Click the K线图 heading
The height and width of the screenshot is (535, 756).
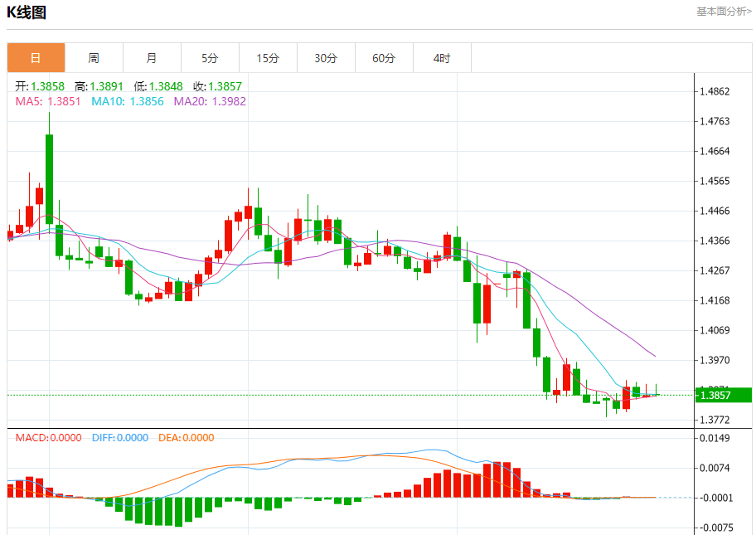(27, 12)
